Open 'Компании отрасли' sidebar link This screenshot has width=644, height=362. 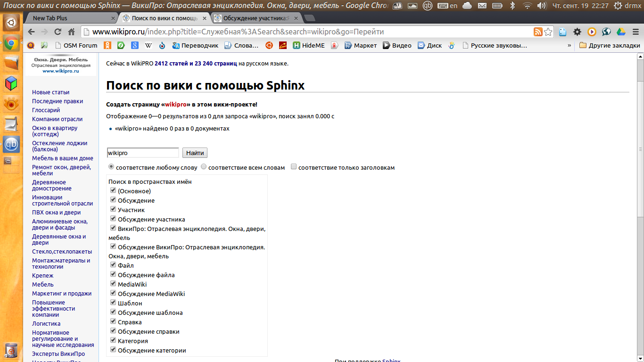pos(57,119)
